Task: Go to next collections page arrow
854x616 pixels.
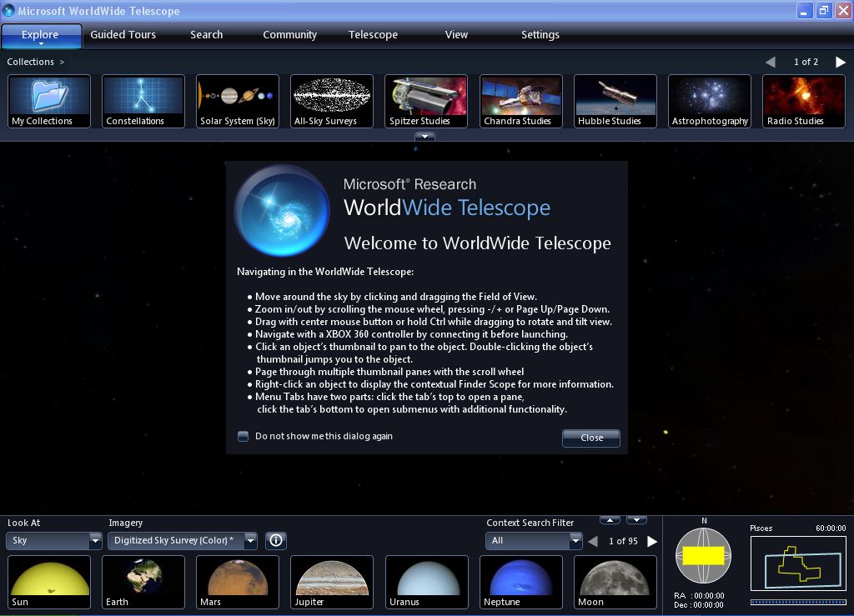Action: point(840,62)
